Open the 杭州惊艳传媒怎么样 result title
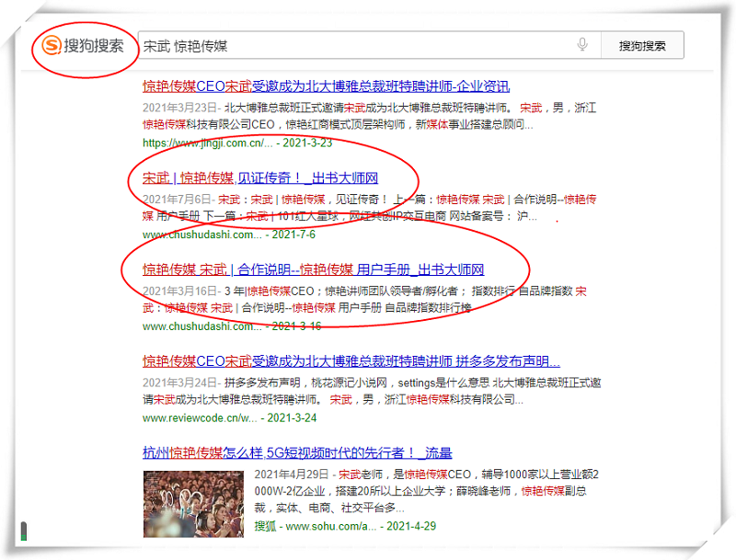 [297, 452]
